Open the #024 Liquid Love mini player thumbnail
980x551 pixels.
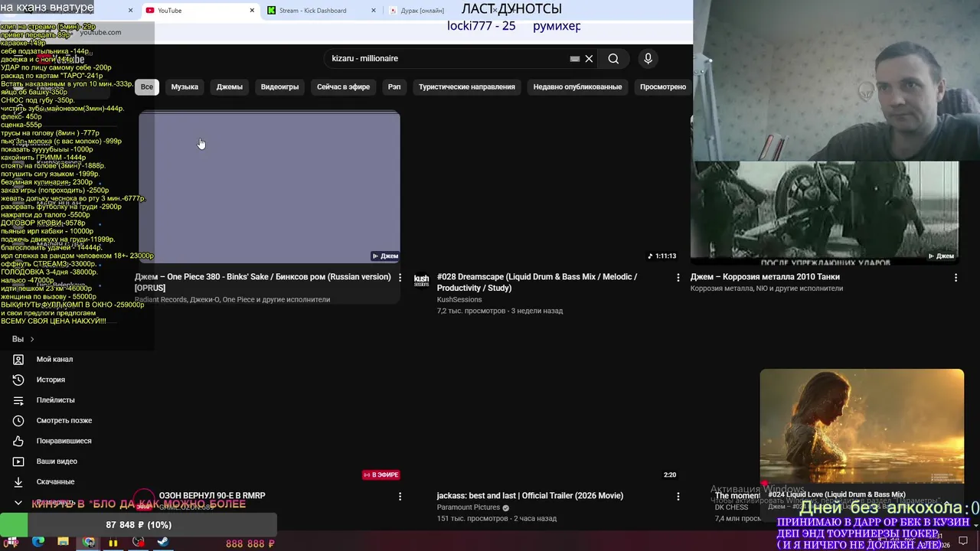pyautogui.click(x=861, y=427)
